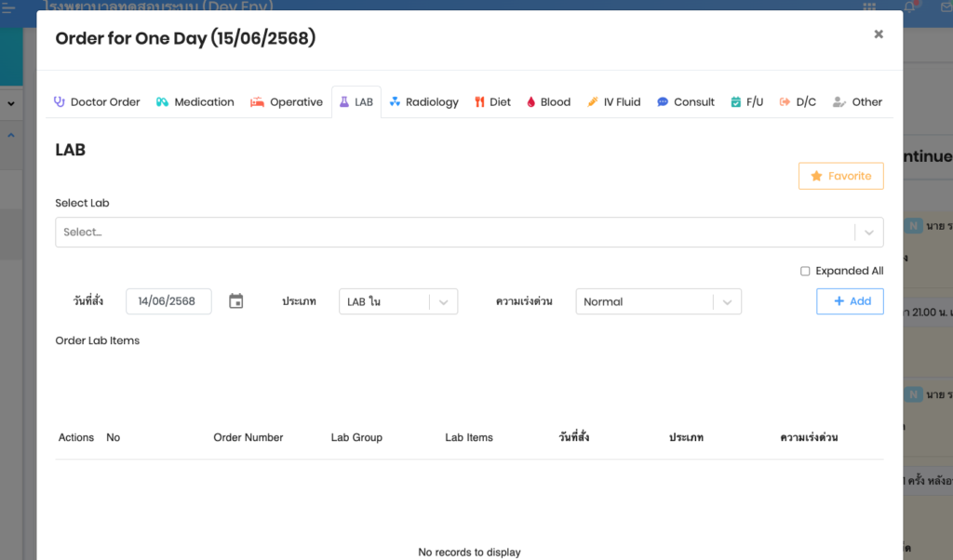Image resolution: width=953 pixels, height=560 pixels.
Task: Click the order date input field
Action: click(168, 301)
